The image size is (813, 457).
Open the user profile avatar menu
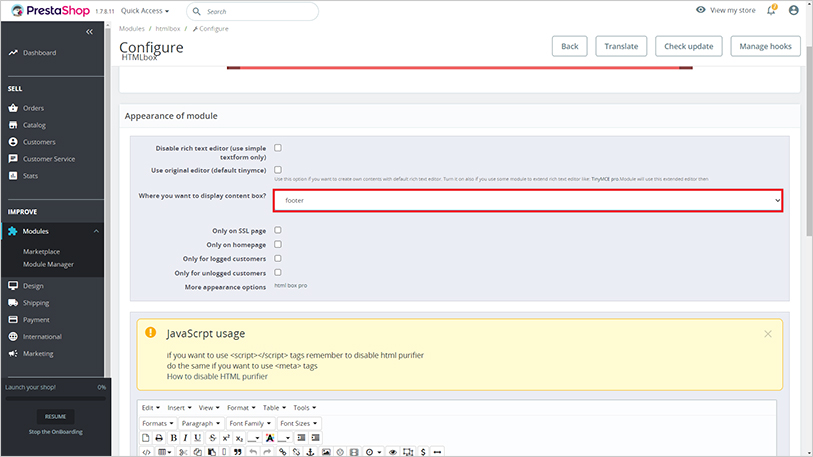[x=793, y=10]
